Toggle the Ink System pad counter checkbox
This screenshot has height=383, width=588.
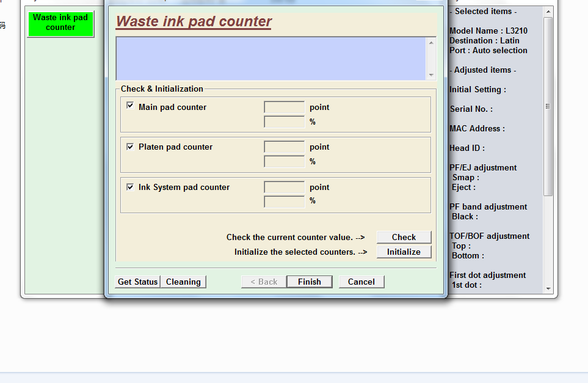(x=130, y=187)
